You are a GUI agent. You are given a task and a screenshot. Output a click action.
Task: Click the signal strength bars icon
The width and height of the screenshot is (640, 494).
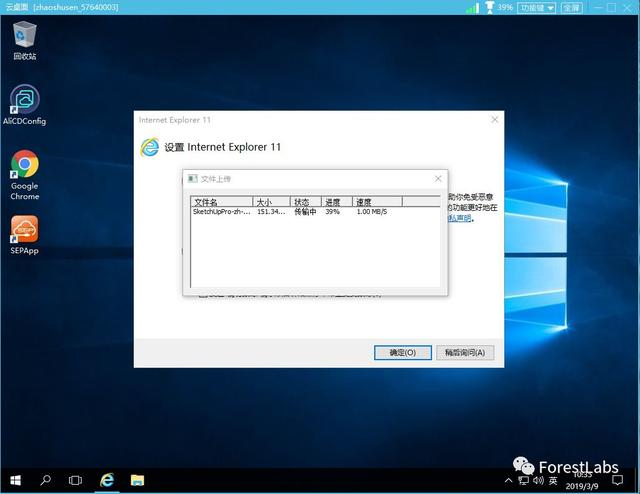[473, 8]
